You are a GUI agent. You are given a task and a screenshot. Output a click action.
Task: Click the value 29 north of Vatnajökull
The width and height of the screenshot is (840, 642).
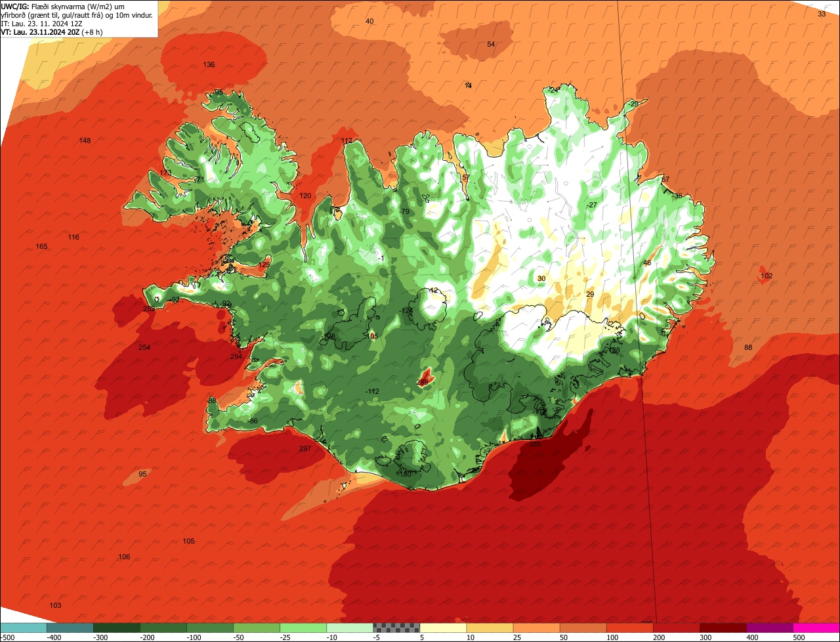590,294
